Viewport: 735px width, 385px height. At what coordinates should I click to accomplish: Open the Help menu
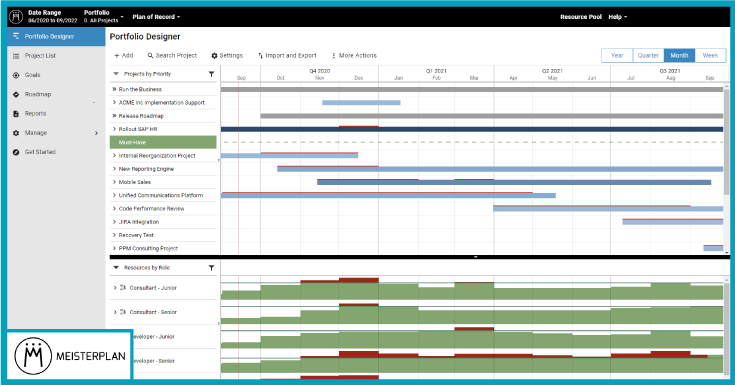pyautogui.click(x=617, y=17)
